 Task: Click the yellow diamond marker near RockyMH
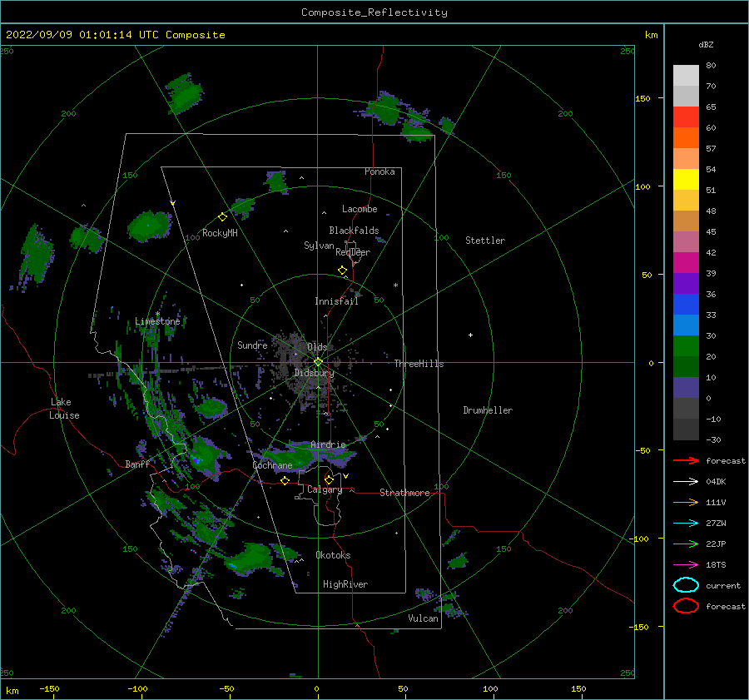pos(222,217)
